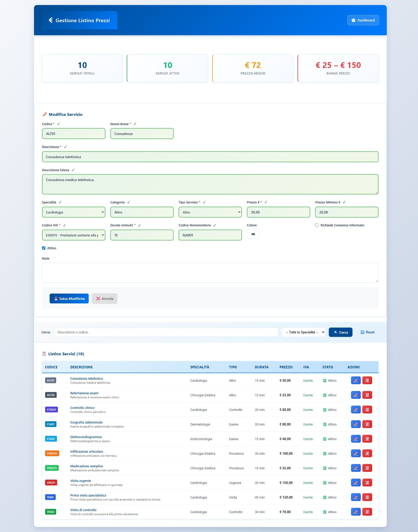Open the Colore color picker swatch
The height and width of the screenshot is (532, 418).
point(253,234)
